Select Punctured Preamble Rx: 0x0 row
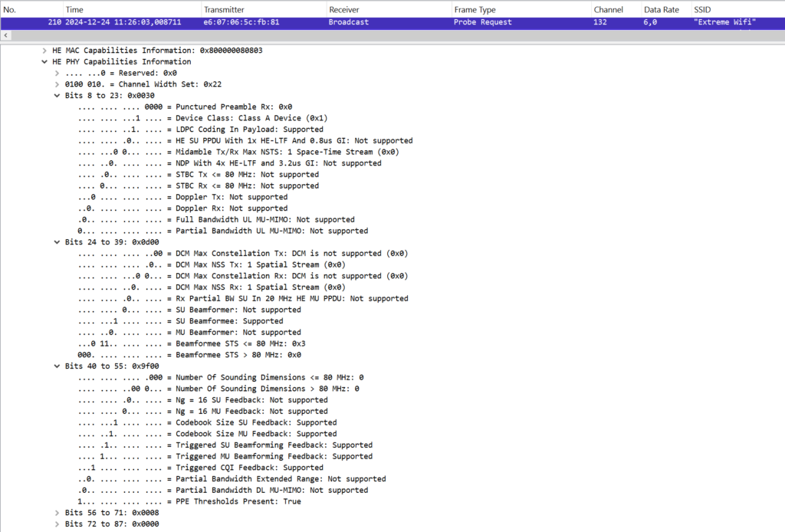 [185, 107]
